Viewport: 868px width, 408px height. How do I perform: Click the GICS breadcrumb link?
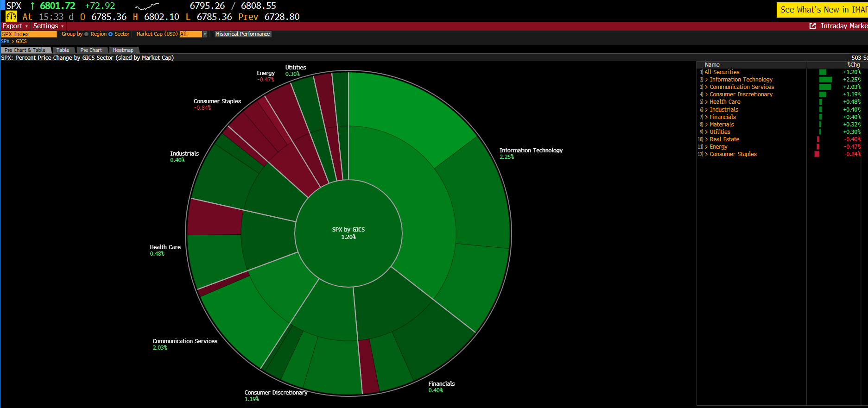pyautogui.click(x=21, y=42)
